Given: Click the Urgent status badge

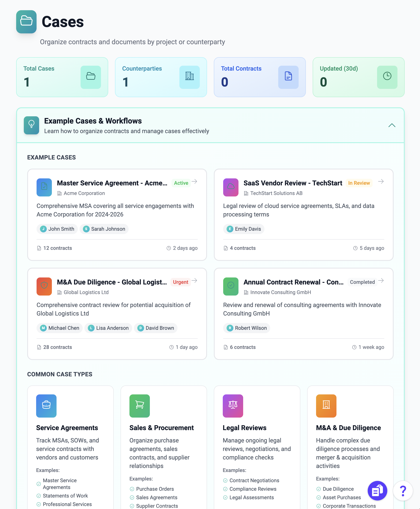Looking at the screenshot, I should (x=180, y=282).
